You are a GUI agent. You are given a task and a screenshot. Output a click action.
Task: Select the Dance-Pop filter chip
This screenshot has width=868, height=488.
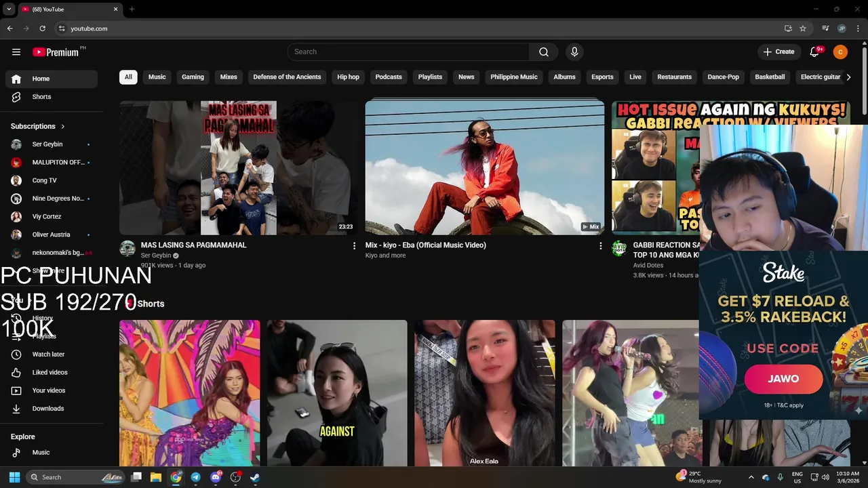tap(724, 77)
